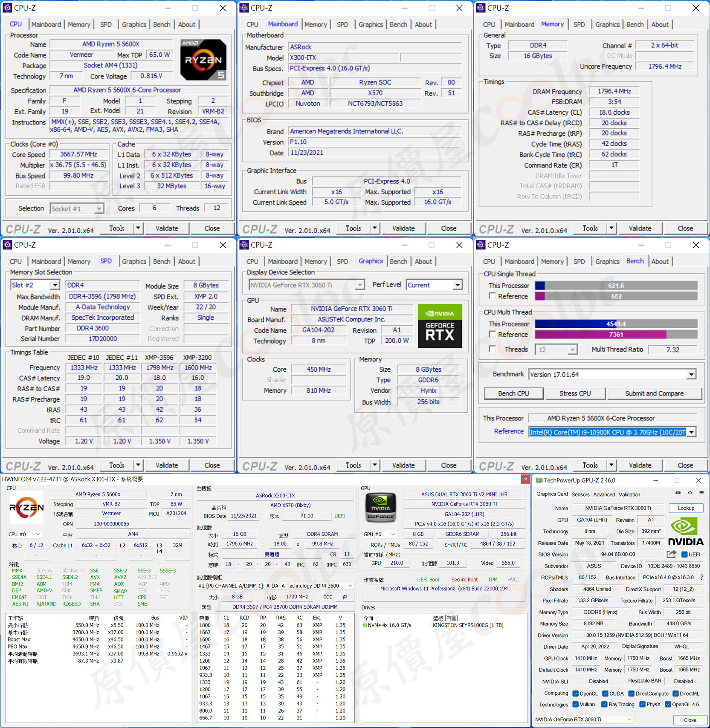Screen dimensions: 710x728
Task: Click CPU-Z app icon in SPD tab window title bar
Action: click(x=7, y=245)
